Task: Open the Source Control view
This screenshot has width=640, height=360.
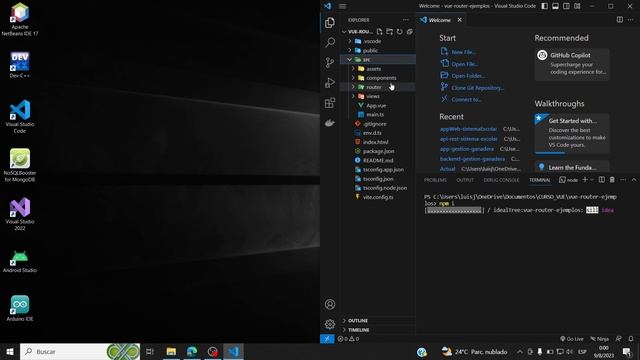Action: [x=330, y=62]
